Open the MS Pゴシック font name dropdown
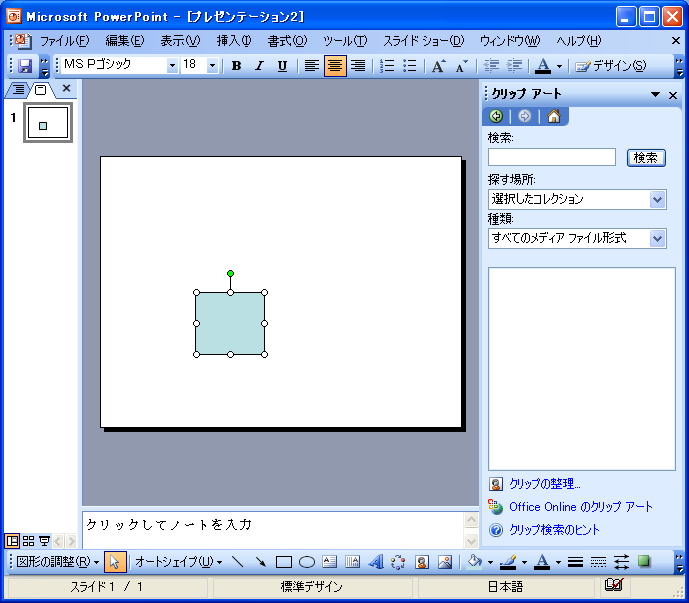Screen dimensions: 689x603 click(172, 66)
